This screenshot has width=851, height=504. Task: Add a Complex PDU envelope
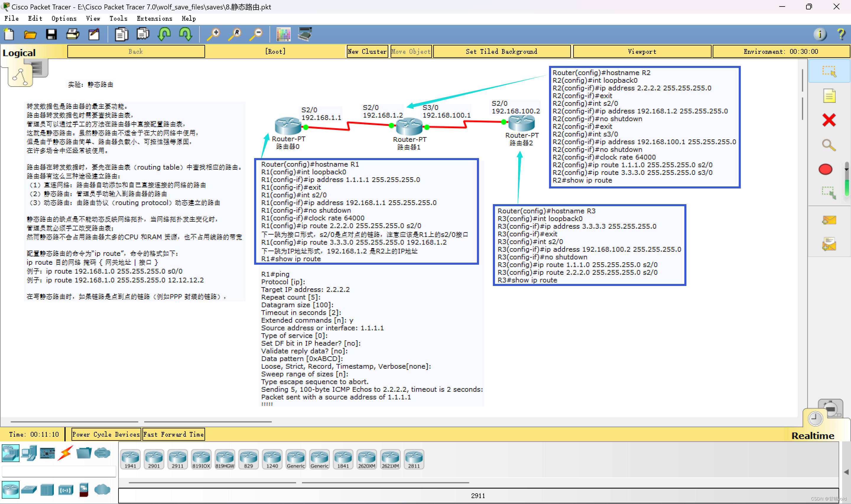pos(829,244)
